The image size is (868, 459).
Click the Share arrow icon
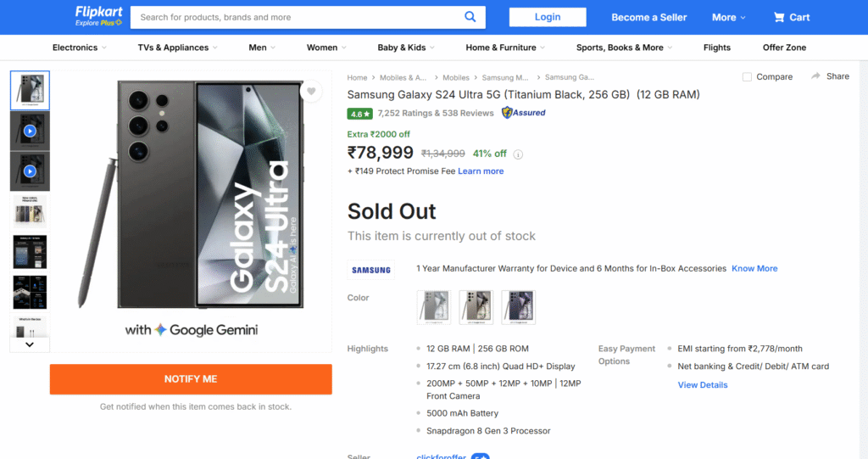[816, 76]
